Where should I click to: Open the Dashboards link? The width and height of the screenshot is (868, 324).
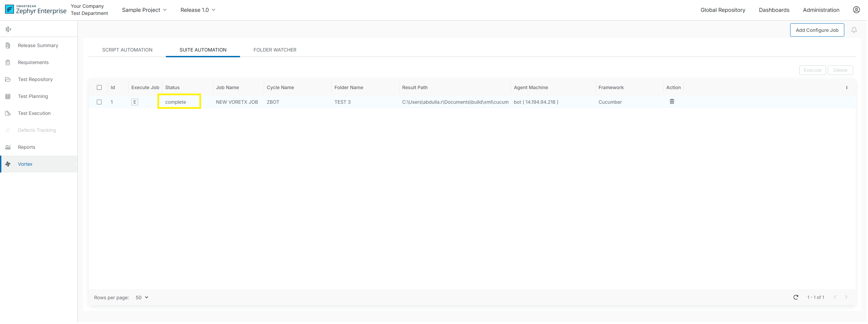(x=774, y=10)
